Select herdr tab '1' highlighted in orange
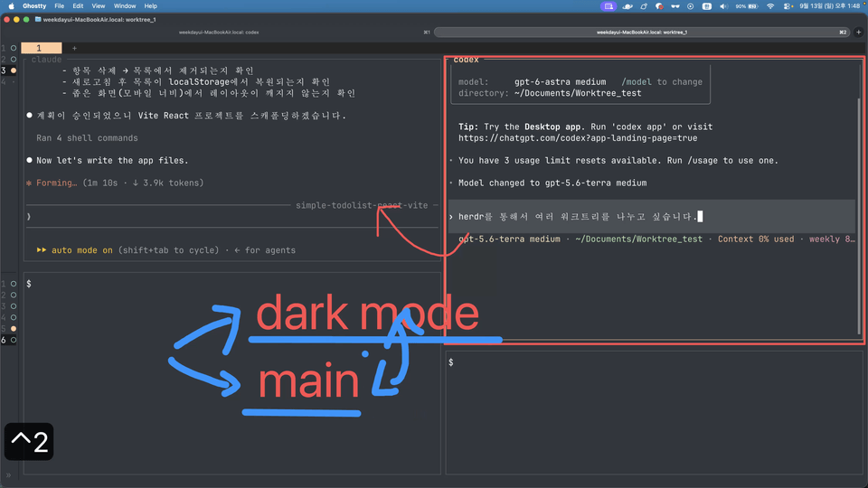The image size is (868, 488). point(41,48)
